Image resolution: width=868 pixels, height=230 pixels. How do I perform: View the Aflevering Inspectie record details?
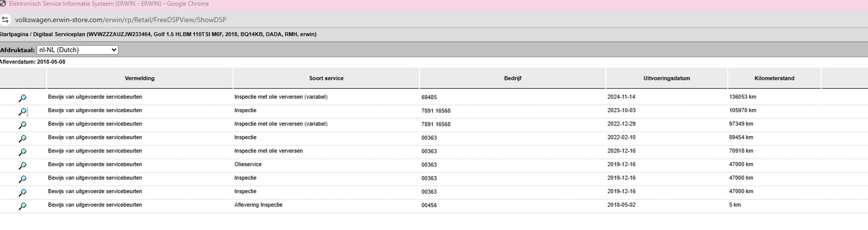(x=22, y=206)
